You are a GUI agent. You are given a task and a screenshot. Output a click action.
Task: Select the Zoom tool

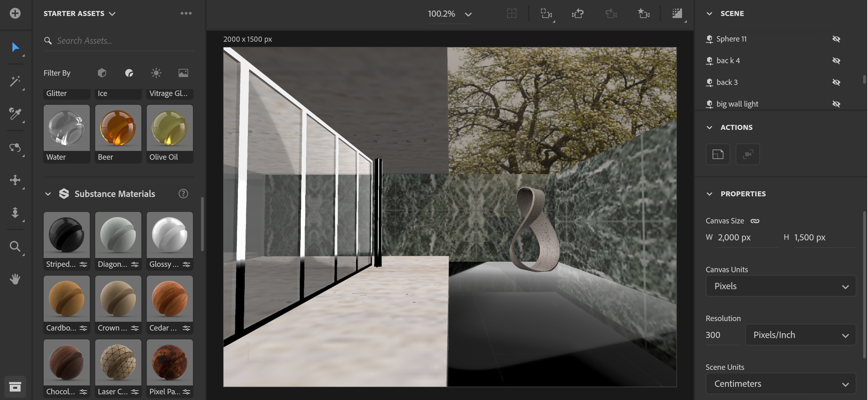15,246
